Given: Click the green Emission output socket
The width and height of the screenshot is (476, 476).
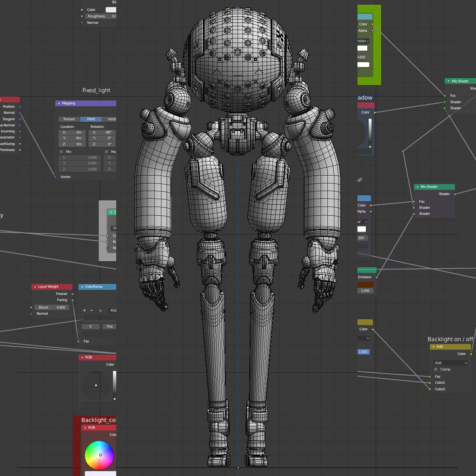Looking at the screenshot, I should point(377,277).
